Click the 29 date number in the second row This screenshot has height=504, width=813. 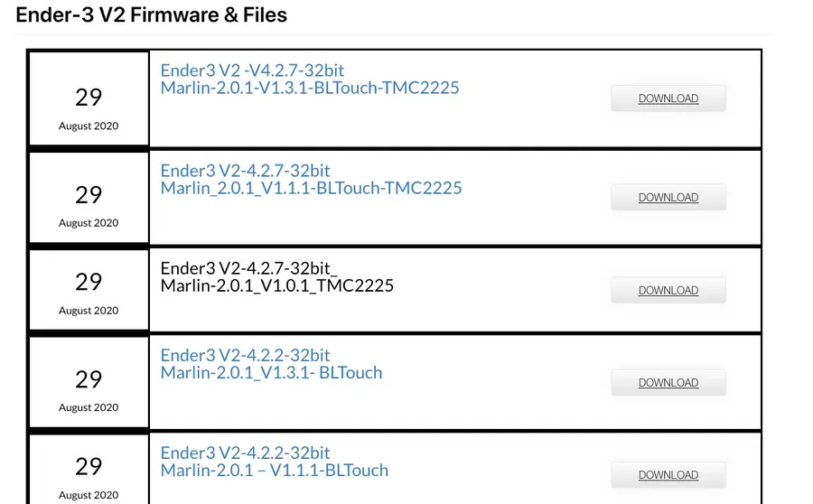click(89, 195)
